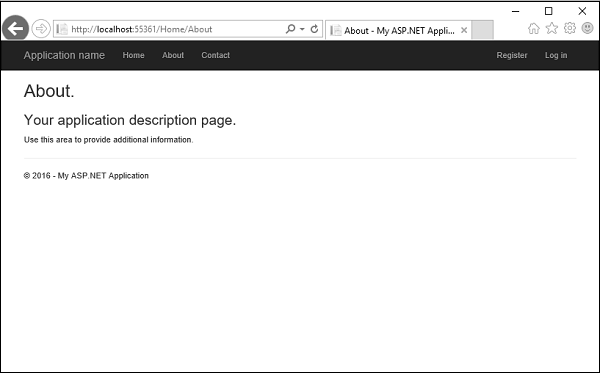Click the smiley feedback icon
The width and height of the screenshot is (600, 373).
[587, 28]
